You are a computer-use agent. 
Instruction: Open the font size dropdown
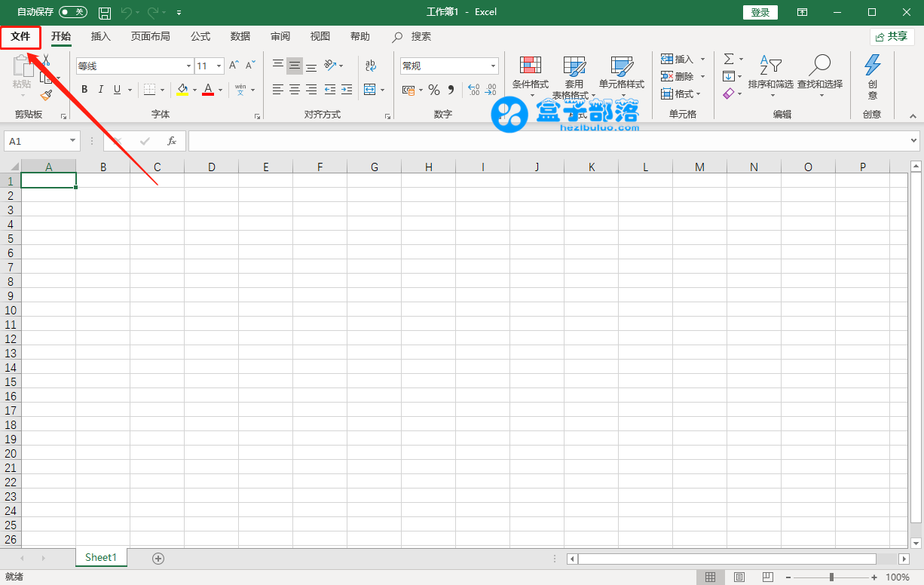pyautogui.click(x=219, y=66)
